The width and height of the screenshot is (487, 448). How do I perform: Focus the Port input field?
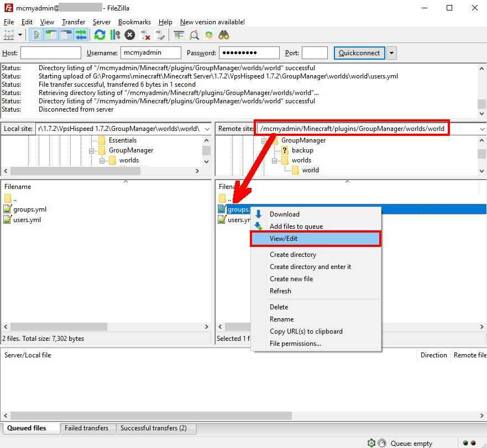point(315,53)
